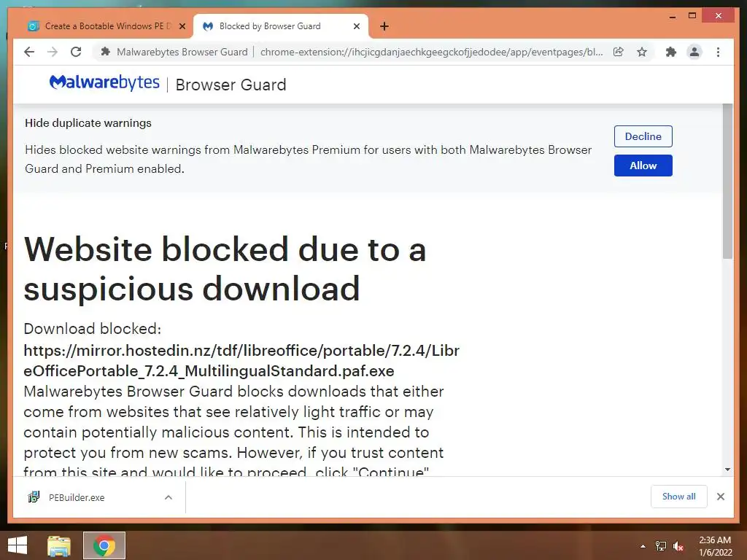The image size is (747, 560).
Task: Switch to Create a Bootable Windows PE tab
Action: pos(106,26)
